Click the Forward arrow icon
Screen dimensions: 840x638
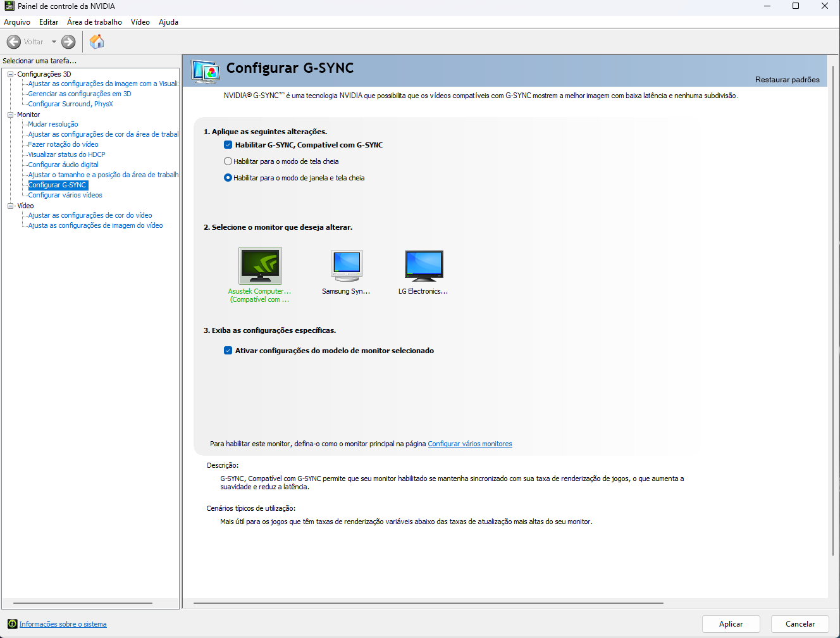(68, 42)
